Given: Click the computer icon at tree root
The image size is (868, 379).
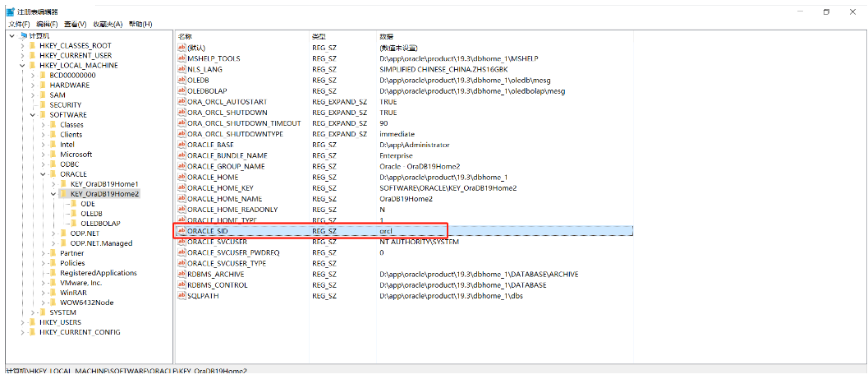Looking at the screenshot, I should tap(23, 35).
